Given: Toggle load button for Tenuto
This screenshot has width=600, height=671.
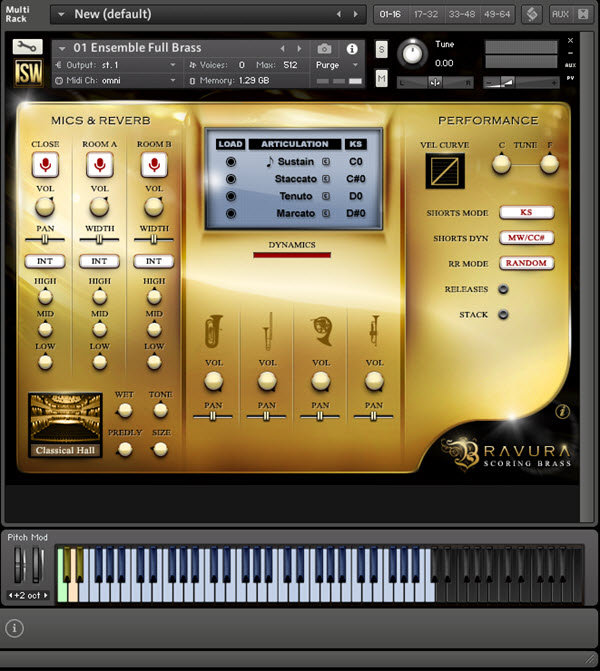Looking at the screenshot, I should coord(231,196).
